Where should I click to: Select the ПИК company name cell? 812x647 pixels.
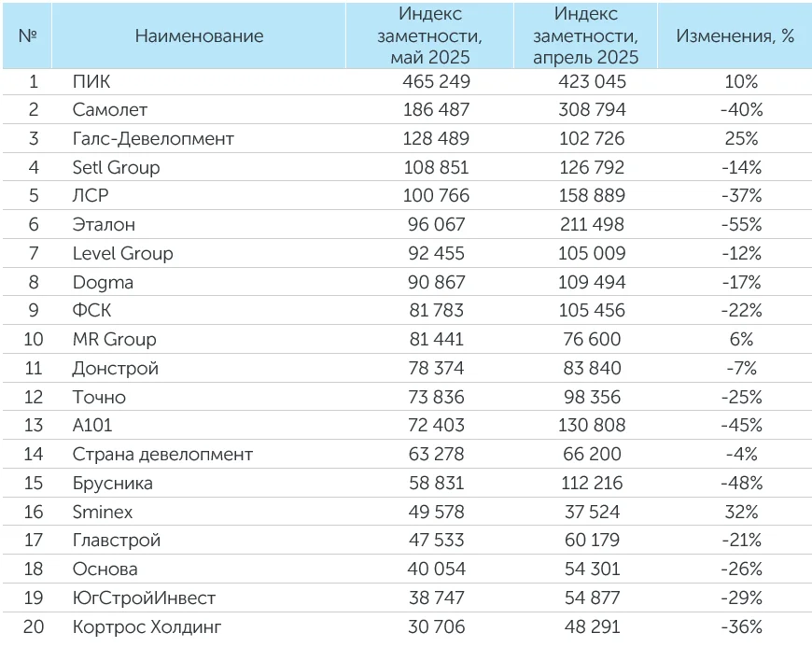[91, 81]
